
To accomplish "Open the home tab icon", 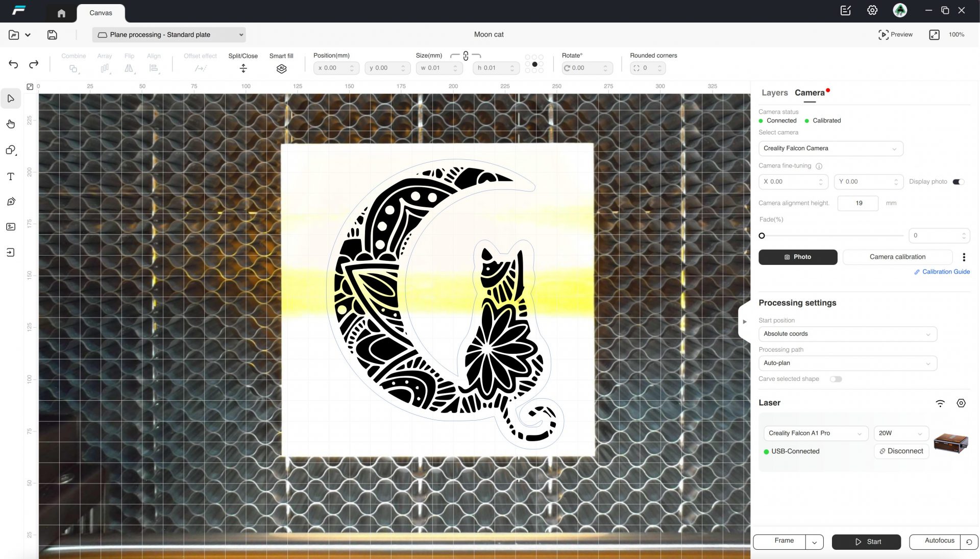I will [61, 13].
